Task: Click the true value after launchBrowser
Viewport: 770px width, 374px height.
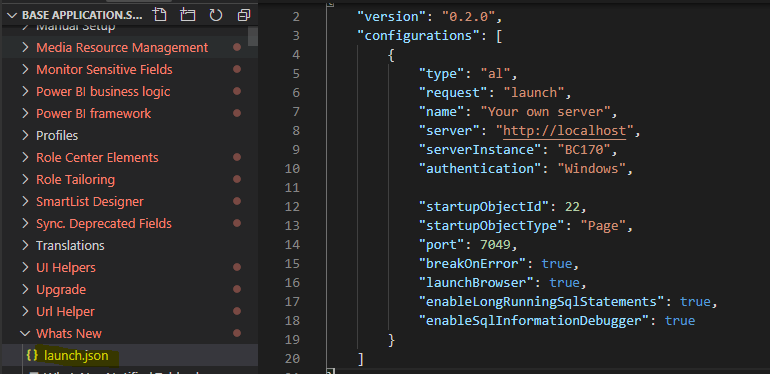Action: coord(565,283)
